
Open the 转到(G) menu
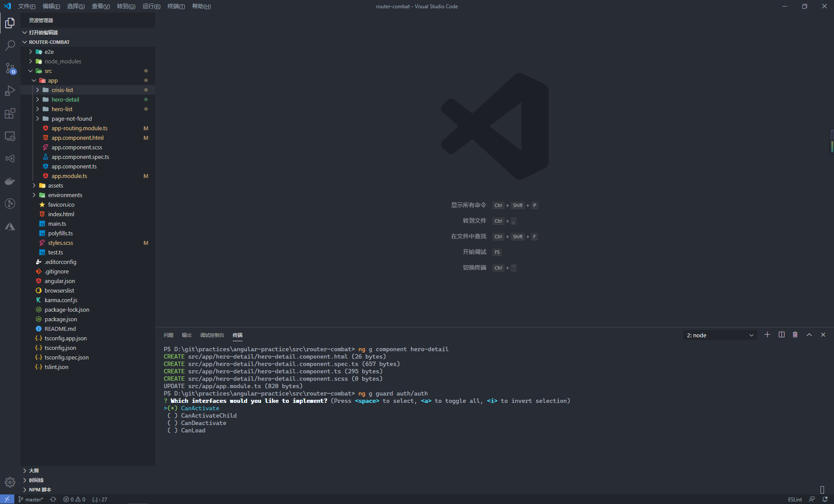126,6
